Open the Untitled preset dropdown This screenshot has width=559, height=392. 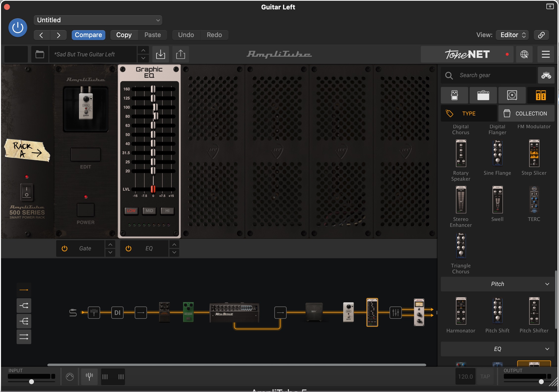coord(98,20)
